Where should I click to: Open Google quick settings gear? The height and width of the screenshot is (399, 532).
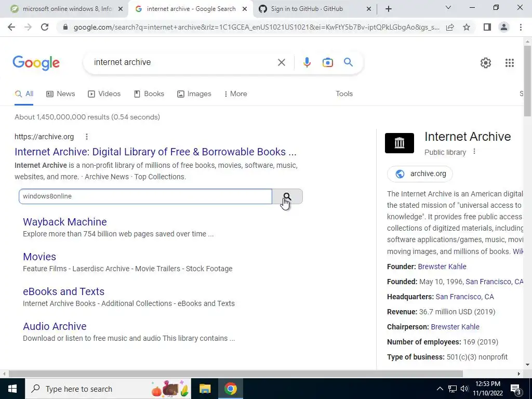[486, 63]
